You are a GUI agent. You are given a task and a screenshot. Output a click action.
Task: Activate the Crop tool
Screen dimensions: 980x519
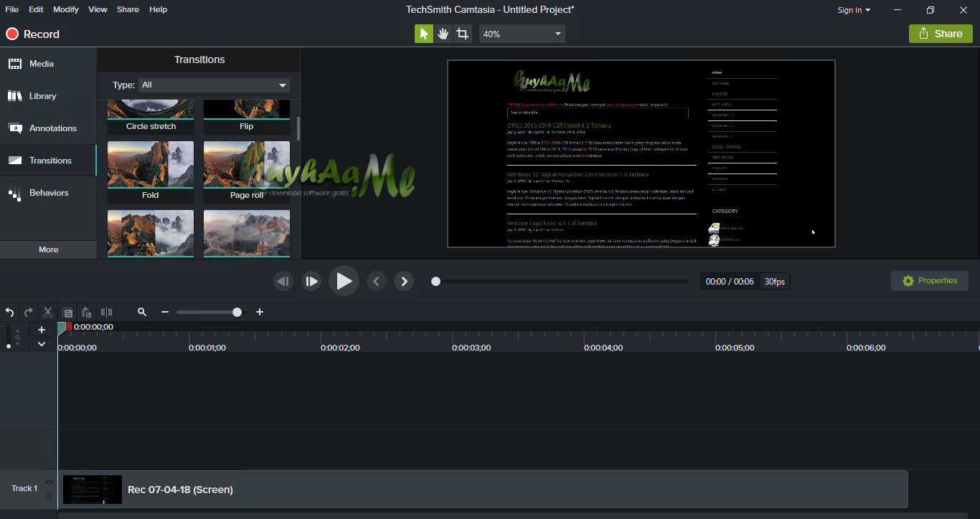pyautogui.click(x=463, y=34)
